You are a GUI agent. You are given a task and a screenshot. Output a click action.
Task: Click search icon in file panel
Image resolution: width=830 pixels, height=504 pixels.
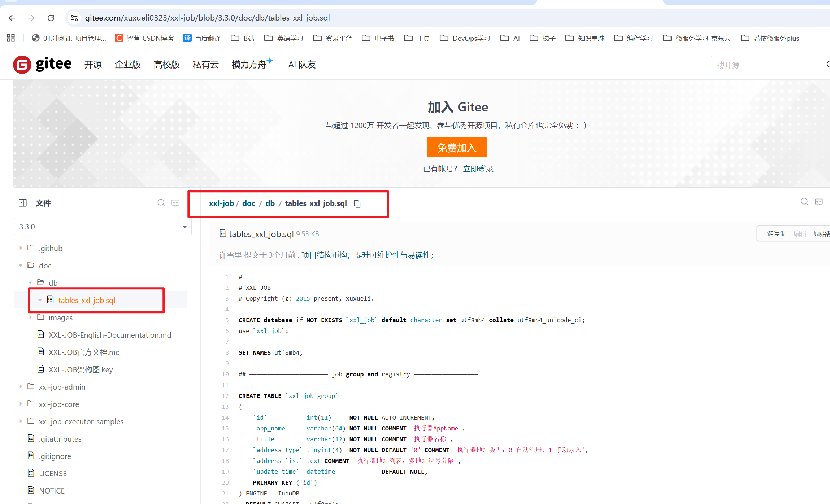coord(161,203)
